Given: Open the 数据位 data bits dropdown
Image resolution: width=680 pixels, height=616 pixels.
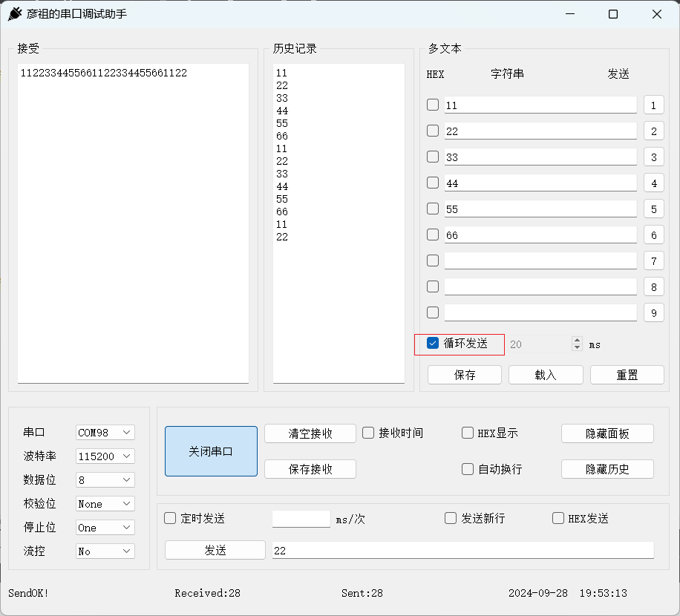Looking at the screenshot, I should (x=105, y=480).
